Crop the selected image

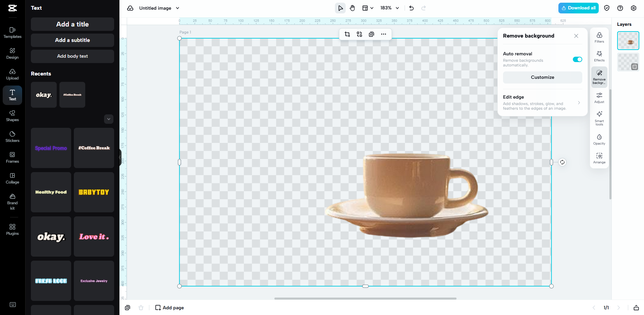coord(347,34)
